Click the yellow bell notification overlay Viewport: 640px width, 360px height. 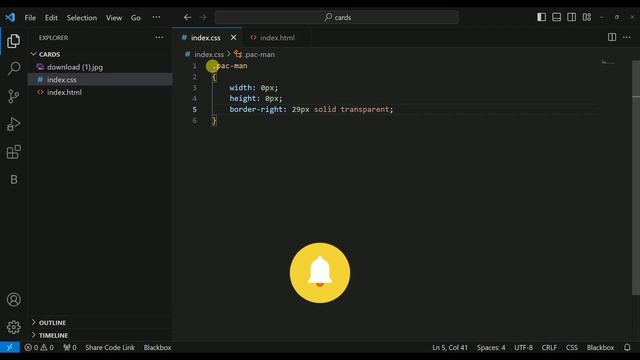pos(320,273)
